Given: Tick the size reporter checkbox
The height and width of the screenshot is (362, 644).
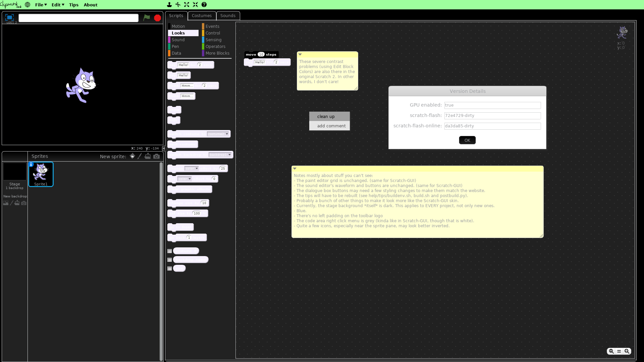Looking at the screenshot, I should [x=170, y=268].
